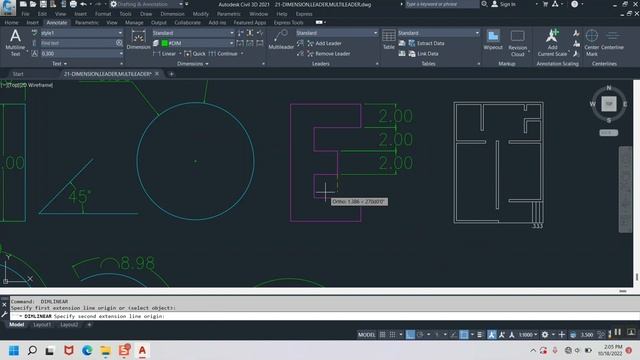The height and width of the screenshot is (360, 640).
Task: Toggle object snap in status bar
Action: [x=464, y=335]
